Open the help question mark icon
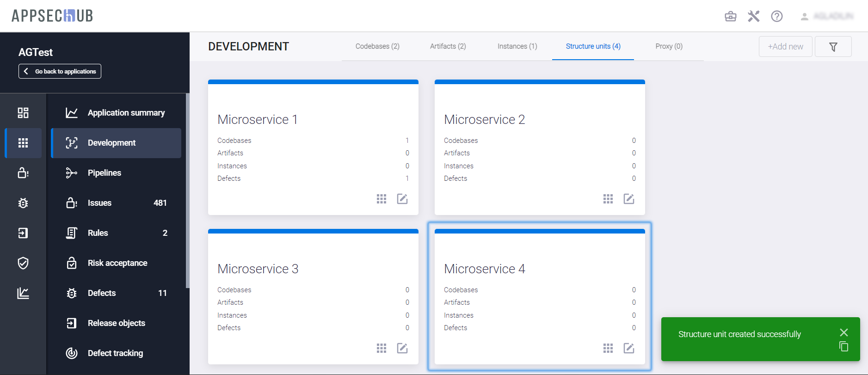Viewport: 868px width, 375px height. [x=776, y=17]
